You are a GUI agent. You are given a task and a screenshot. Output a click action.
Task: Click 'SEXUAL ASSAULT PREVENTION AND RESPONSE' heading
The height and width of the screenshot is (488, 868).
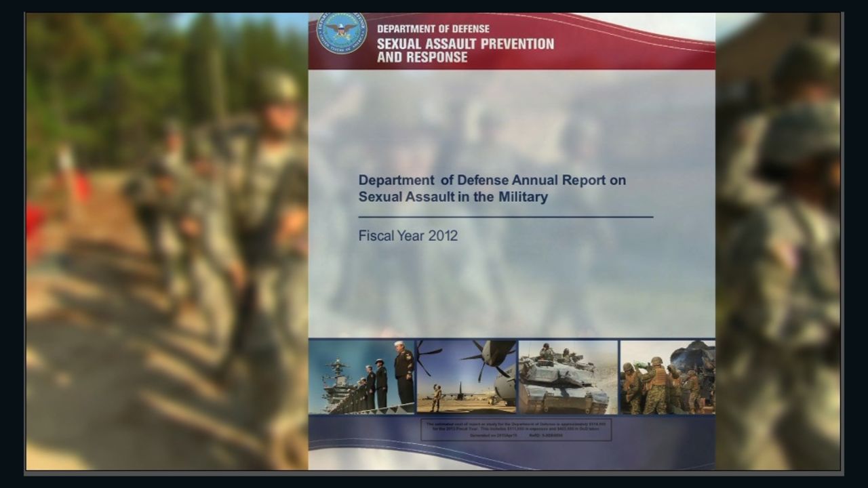click(x=465, y=51)
